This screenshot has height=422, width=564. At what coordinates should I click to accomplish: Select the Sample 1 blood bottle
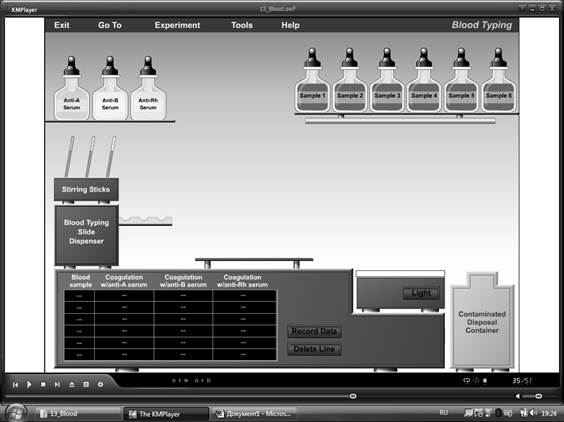point(312,81)
